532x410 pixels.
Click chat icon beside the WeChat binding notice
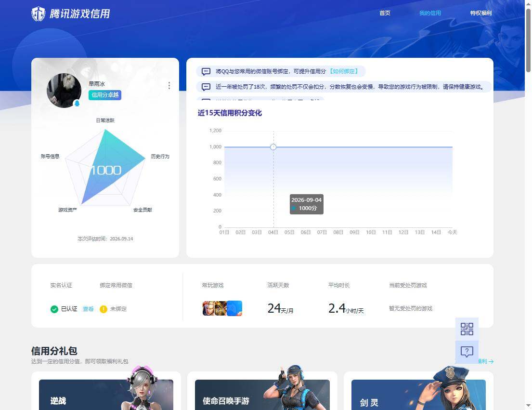tap(206, 71)
